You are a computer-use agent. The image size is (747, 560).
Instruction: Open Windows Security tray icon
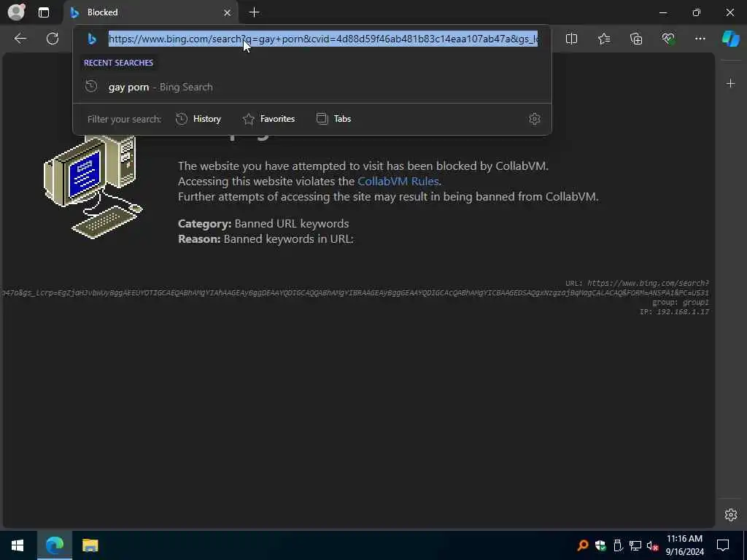coord(600,545)
